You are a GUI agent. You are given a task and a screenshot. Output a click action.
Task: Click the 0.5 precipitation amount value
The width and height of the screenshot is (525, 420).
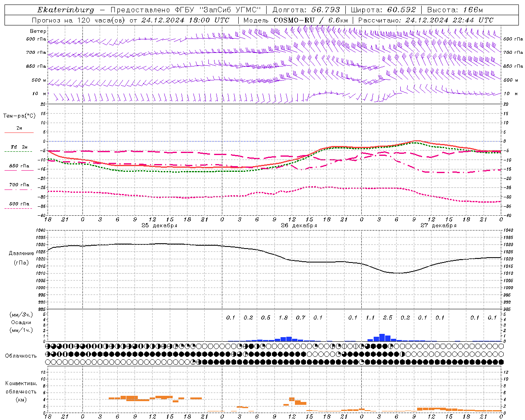pyautogui.click(x=266, y=318)
